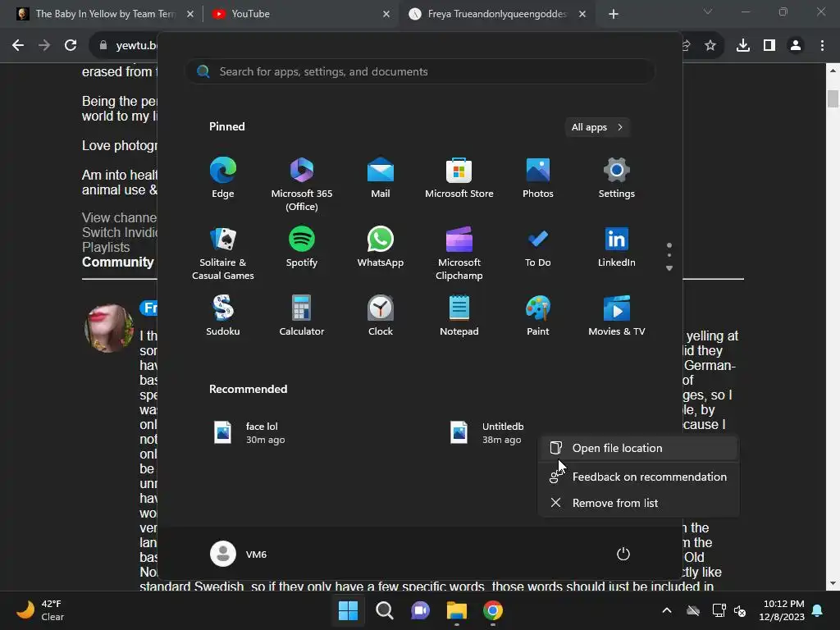Launch Spotify from pinned apps
The width and height of the screenshot is (840, 630).
tap(302, 248)
